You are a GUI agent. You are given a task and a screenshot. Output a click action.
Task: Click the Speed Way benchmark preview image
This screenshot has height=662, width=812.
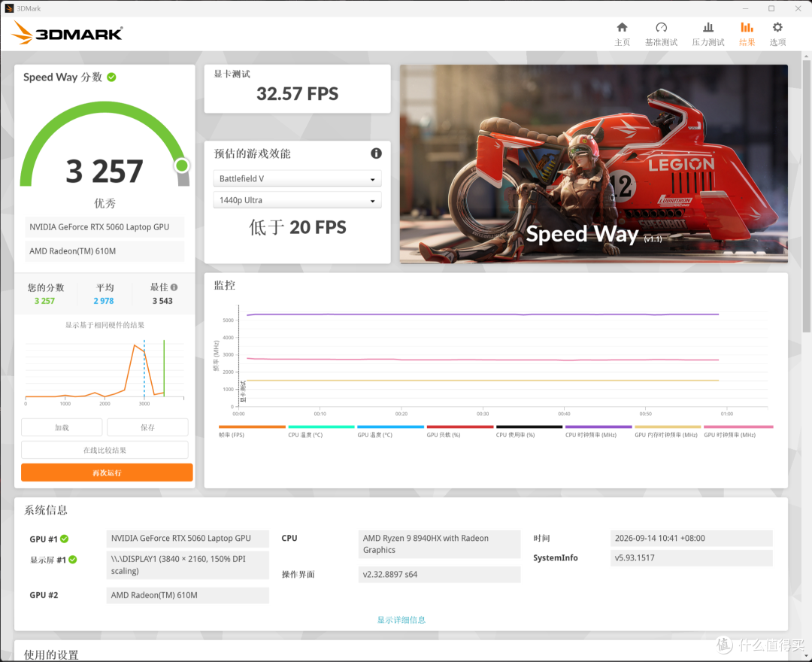(593, 164)
